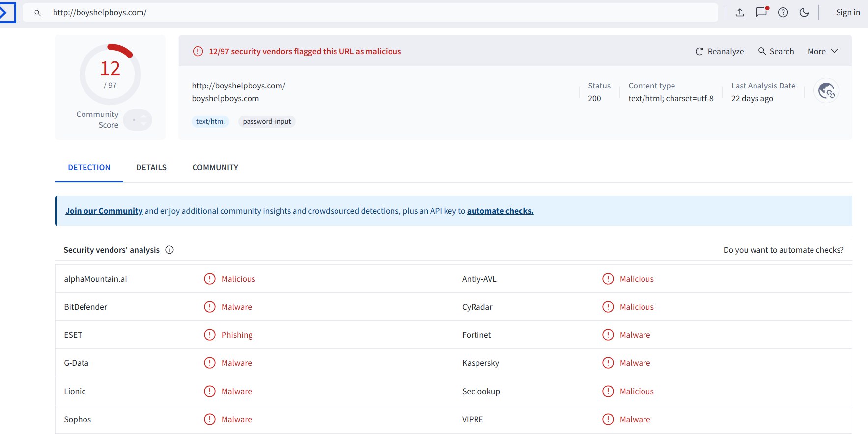Viewport: 868px width, 434px height.
Task: Click the Sophos alert icon
Action: pos(210,419)
